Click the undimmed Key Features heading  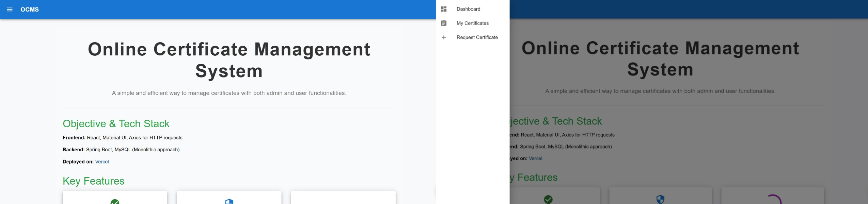tap(93, 181)
